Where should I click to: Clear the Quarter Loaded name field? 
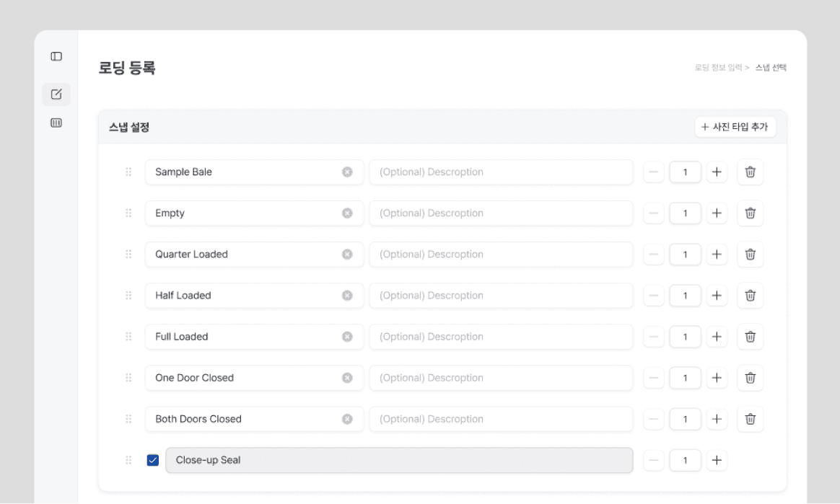click(347, 255)
